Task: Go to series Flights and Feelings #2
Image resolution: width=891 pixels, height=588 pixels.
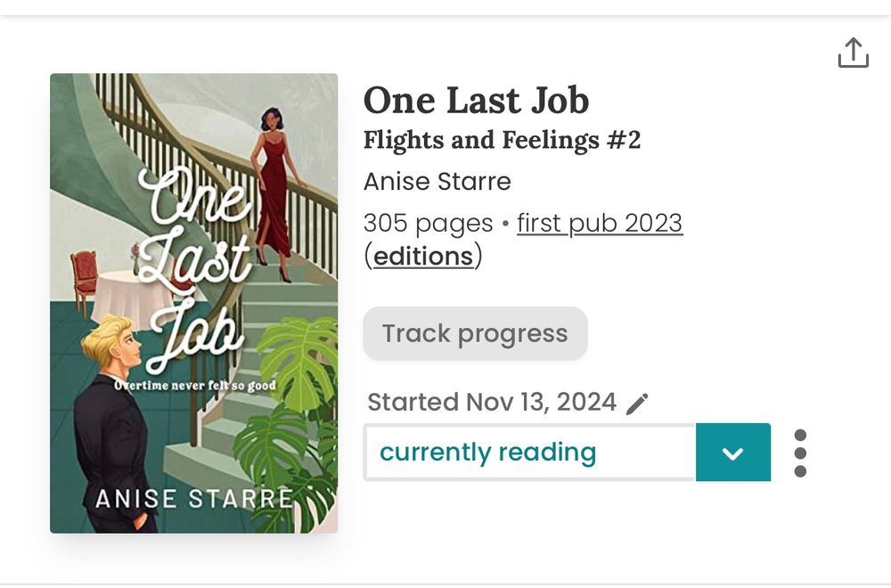Action: [502, 141]
